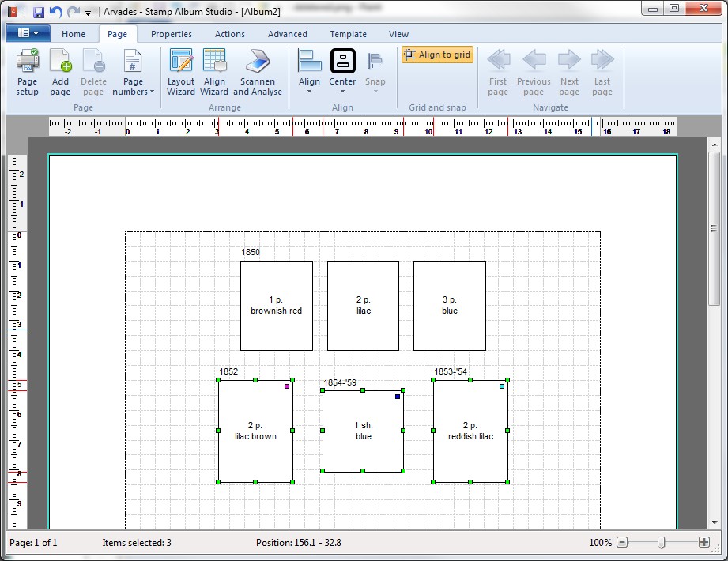Go to Next page
This screenshot has height=561, width=728.
pos(569,73)
